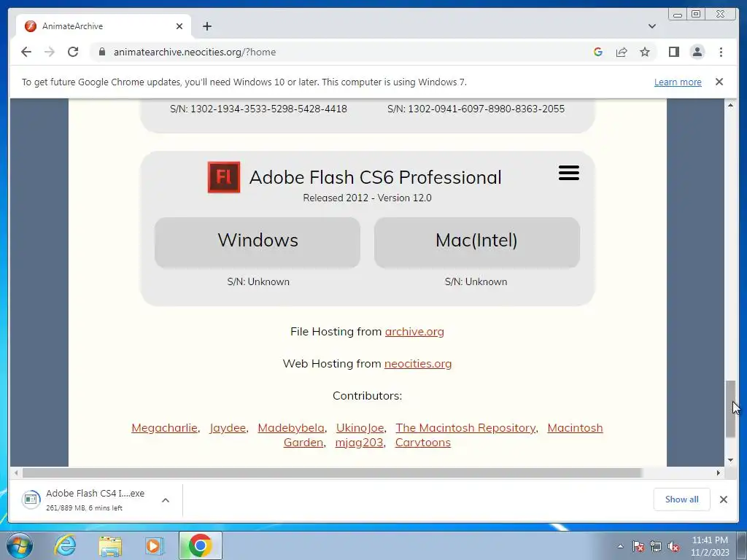This screenshot has width=747, height=560.
Task: Visit Megacharlie contributor link
Action: tap(164, 427)
